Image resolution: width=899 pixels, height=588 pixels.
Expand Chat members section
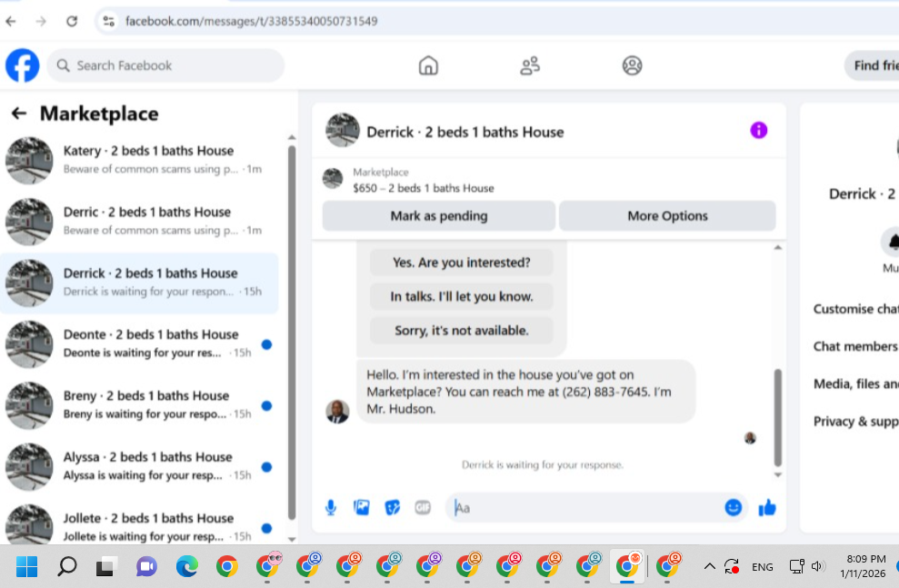(856, 346)
